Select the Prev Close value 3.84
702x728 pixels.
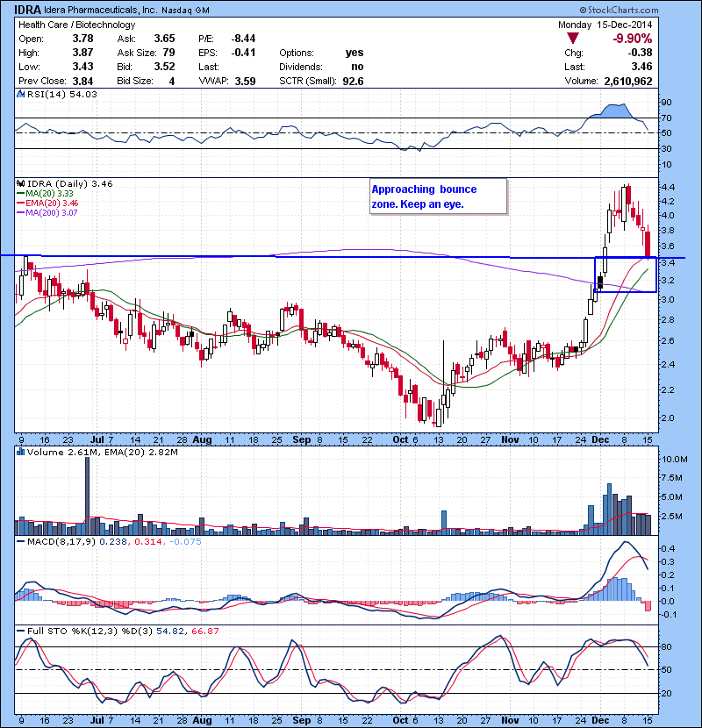pyautogui.click(x=82, y=82)
